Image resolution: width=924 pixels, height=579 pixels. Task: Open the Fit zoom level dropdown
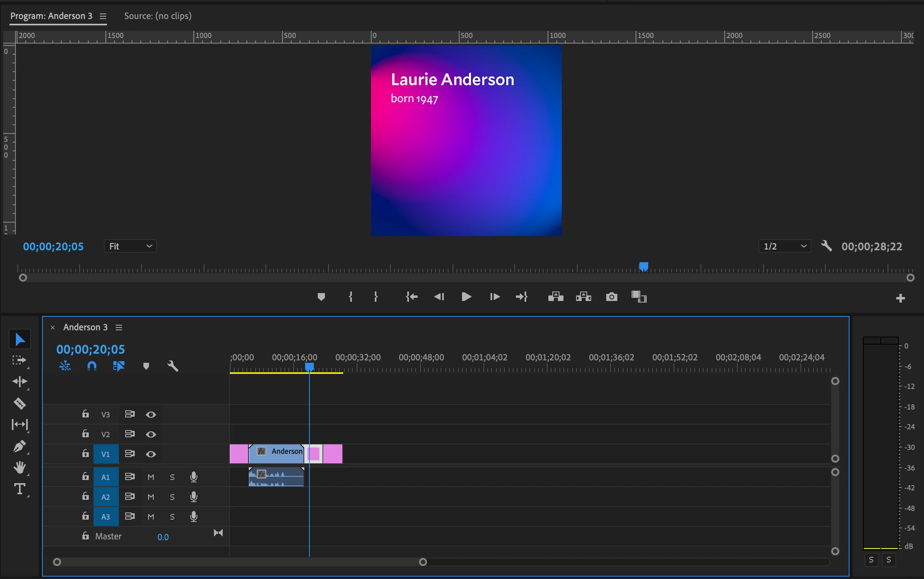pyautogui.click(x=130, y=246)
